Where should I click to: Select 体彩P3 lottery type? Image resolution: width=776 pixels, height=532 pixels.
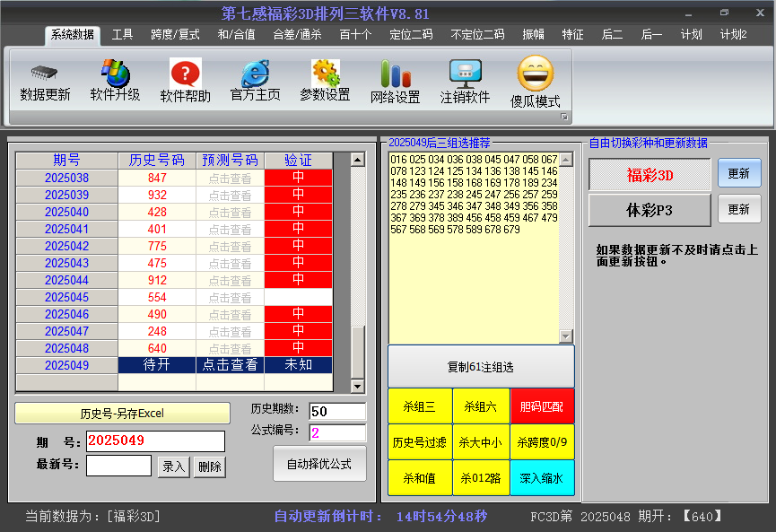tap(650, 210)
